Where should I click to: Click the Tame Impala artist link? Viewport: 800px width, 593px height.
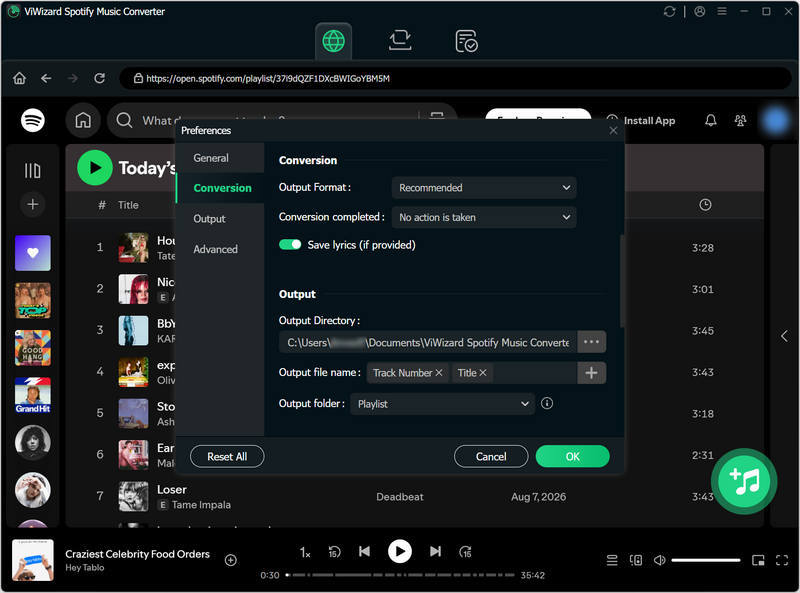point(201,505)
